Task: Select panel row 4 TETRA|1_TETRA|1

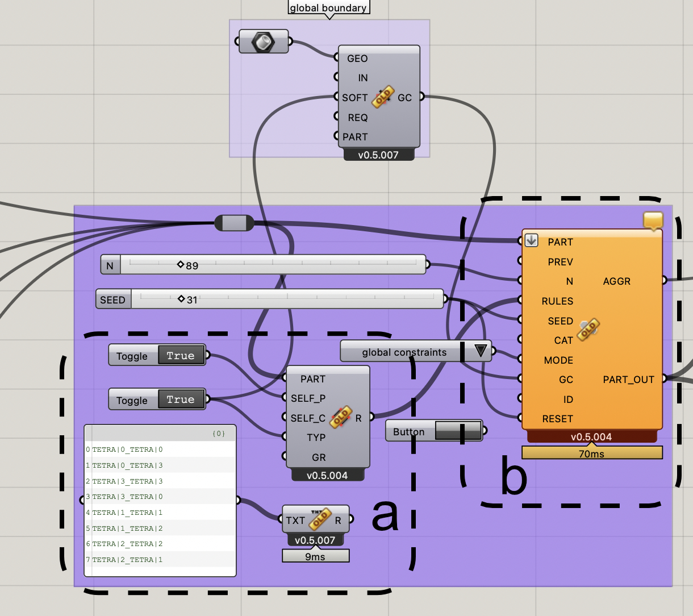Action: click(160, 513)
